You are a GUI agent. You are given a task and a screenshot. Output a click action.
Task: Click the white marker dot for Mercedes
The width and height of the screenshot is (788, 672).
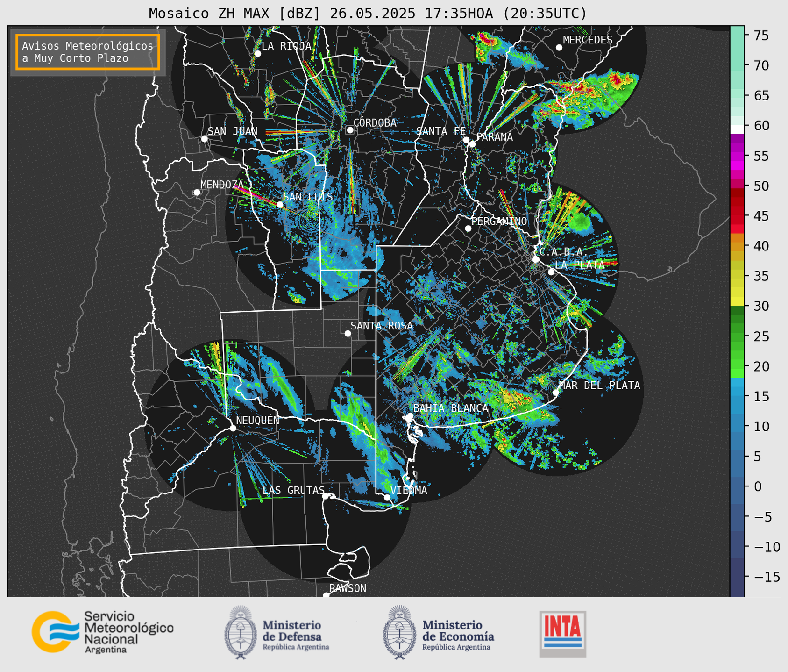[559, 48]
